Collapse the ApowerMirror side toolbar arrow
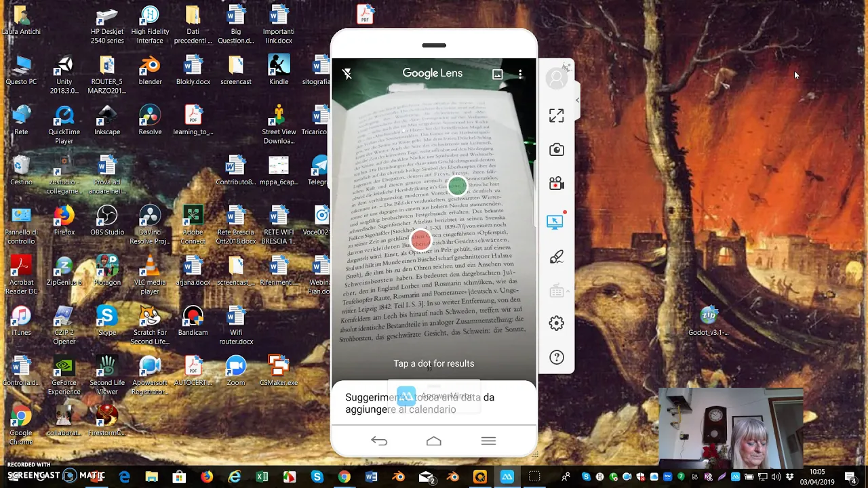This screenshot has width=868, height=488. click(577, 100)
